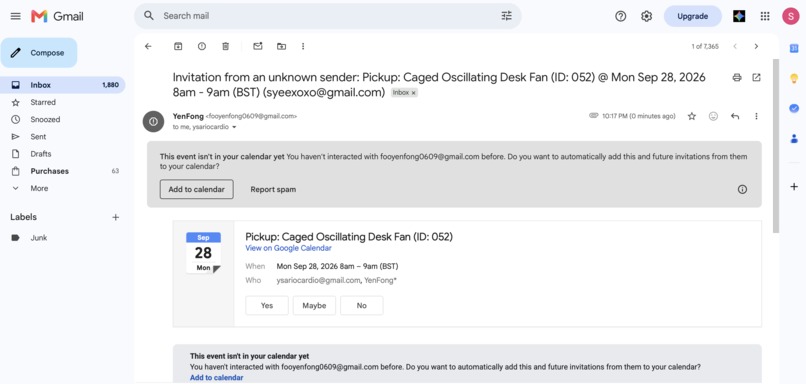The image size is (806, 384).
Task: Focus the Search mail field
Action: [x=329, y=16]
